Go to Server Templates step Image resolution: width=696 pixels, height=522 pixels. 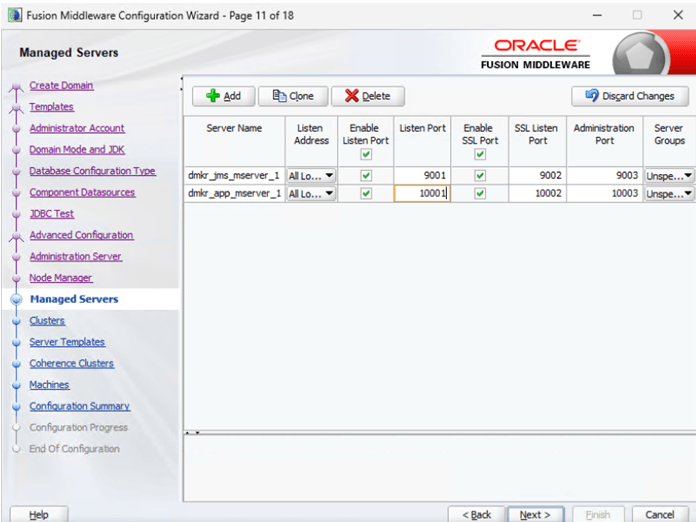[x=67, y=342]
